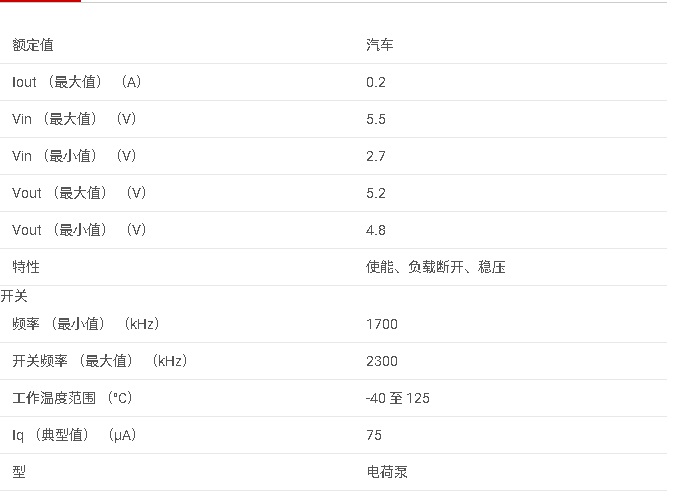Click the Iq（典型值）(µA) label
Screen dimensions: 673x491
(74, 435)
